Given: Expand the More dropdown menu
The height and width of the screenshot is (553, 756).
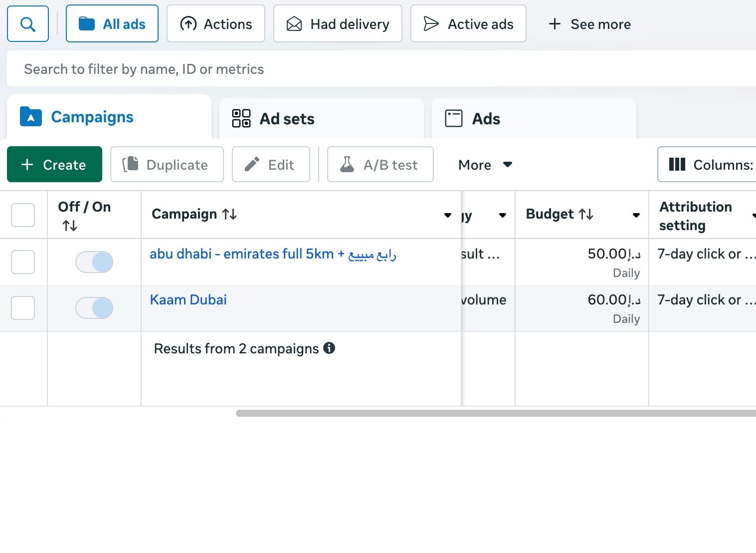Looking at the screenshot, I should pos(485,165).
